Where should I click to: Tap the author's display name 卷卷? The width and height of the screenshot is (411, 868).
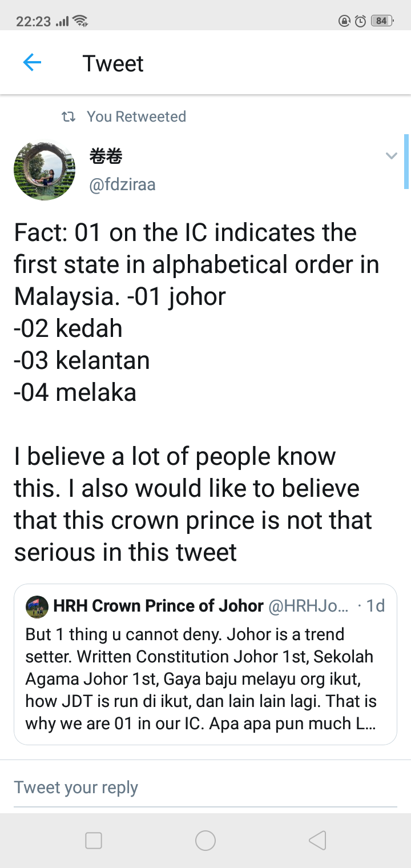106,156
